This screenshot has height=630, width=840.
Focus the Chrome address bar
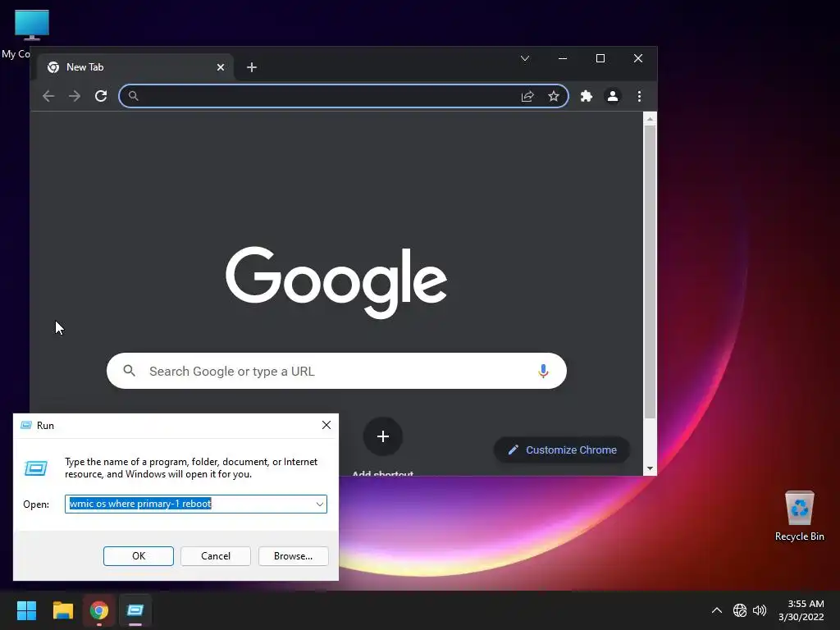pyautogui.click(x=344, y=96)
